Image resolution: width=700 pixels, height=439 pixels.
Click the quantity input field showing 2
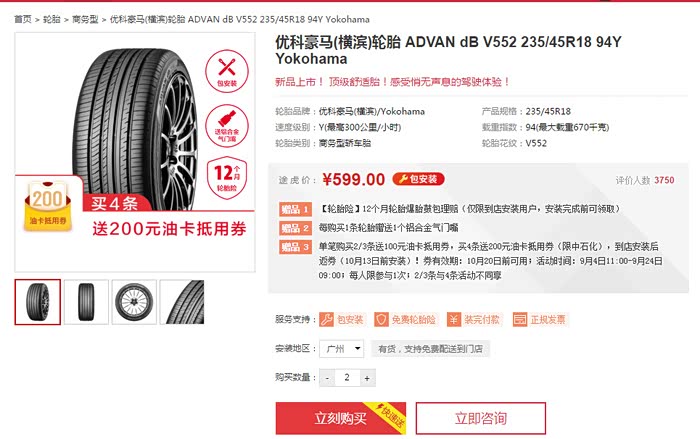(x=347, y=378)
